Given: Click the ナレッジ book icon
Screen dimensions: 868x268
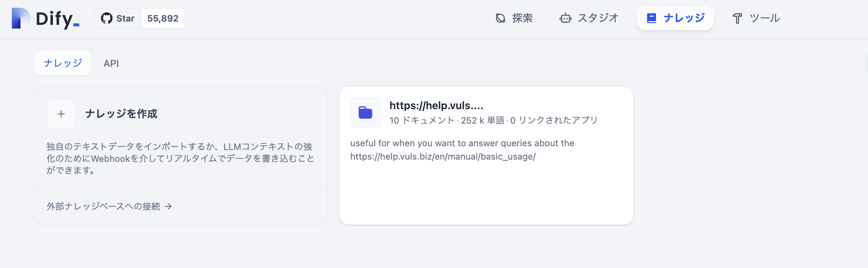Looking at the screenshot, I should [651, 17].
